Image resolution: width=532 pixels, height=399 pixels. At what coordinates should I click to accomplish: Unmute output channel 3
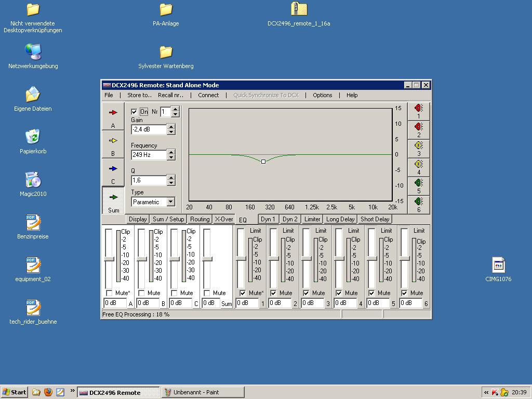click(306, 293)
